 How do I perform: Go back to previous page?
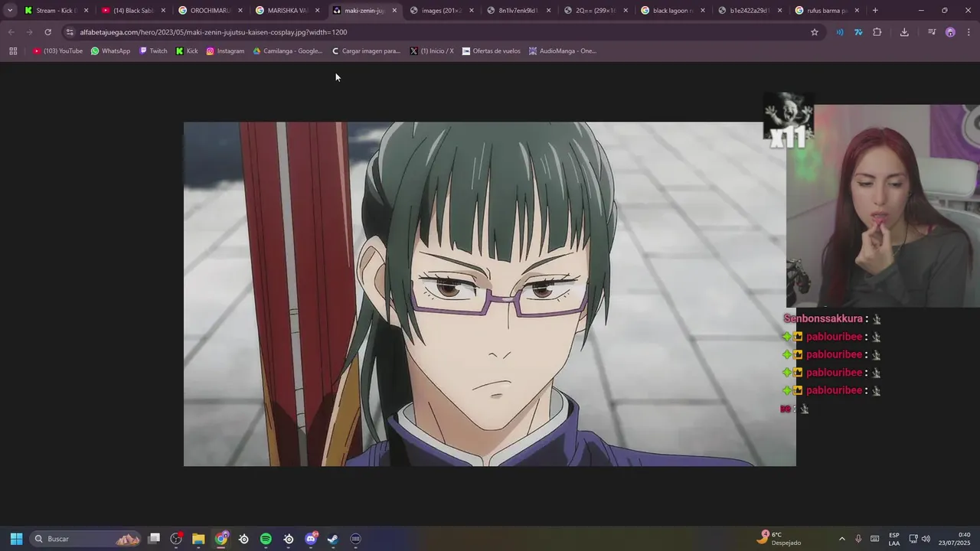[x=11, y=32]
